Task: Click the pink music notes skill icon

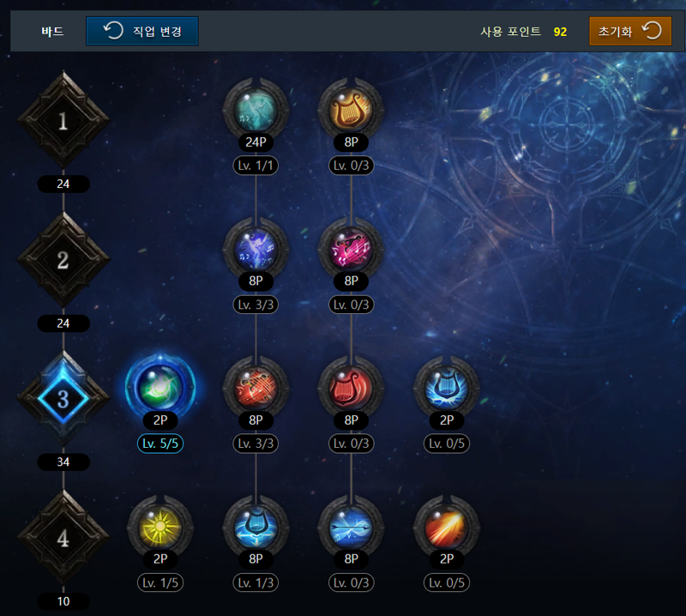Action: click(351, 249)
